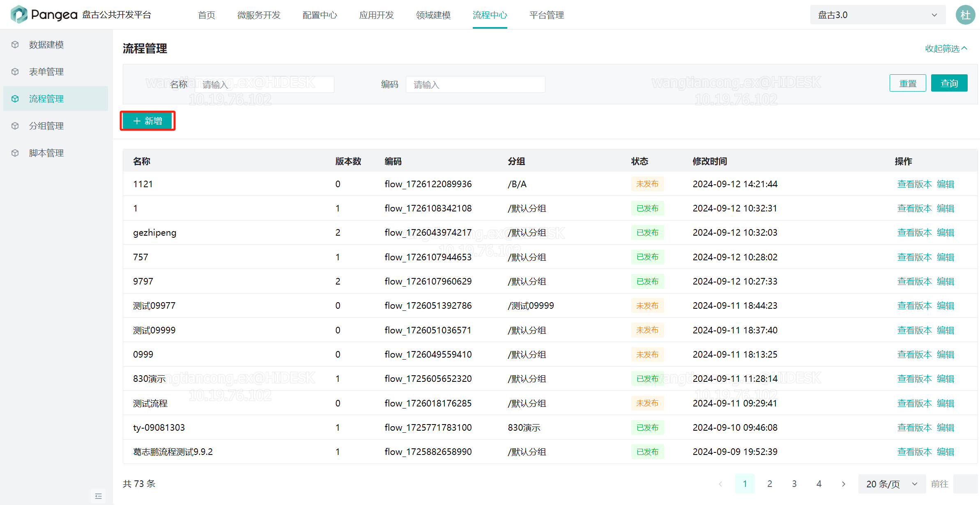Click the 版本数 column header
The height and width of the screenshot is (505, 980).
point(348,161)
